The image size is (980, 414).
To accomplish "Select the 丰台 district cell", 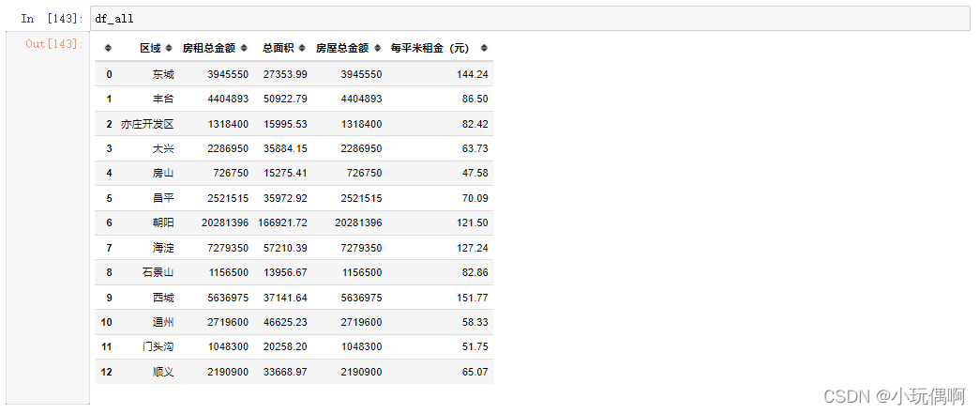I will 163,99.
